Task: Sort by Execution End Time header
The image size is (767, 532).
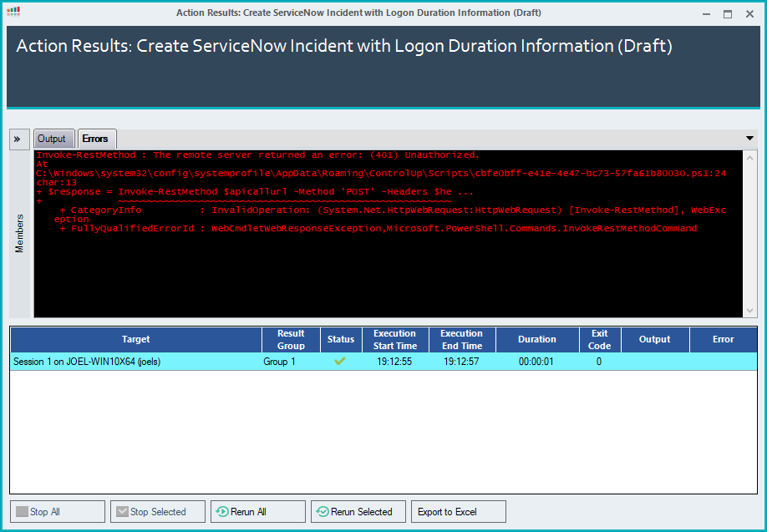Action: tap(462, 340)
